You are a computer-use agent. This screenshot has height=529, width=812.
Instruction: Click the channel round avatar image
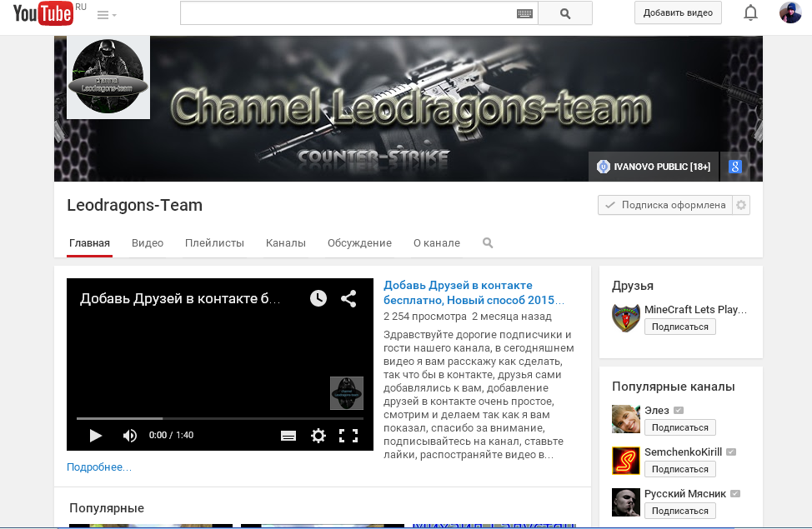pyautogui.click(x=108, y=77)
